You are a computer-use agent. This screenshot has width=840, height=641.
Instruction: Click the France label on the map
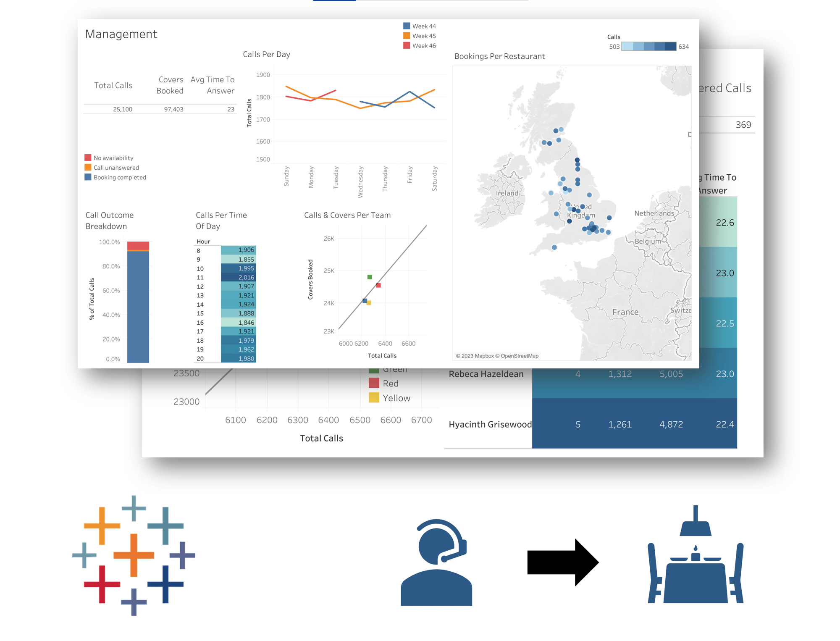coord(625,312)
